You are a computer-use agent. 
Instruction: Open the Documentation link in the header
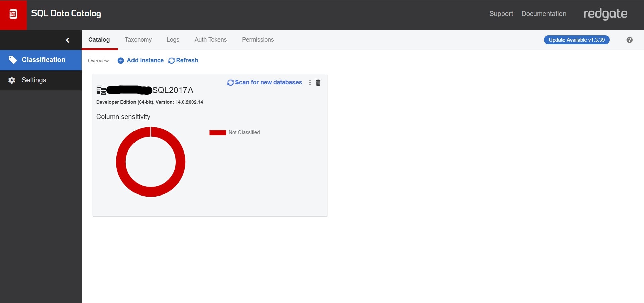(544, 14)
